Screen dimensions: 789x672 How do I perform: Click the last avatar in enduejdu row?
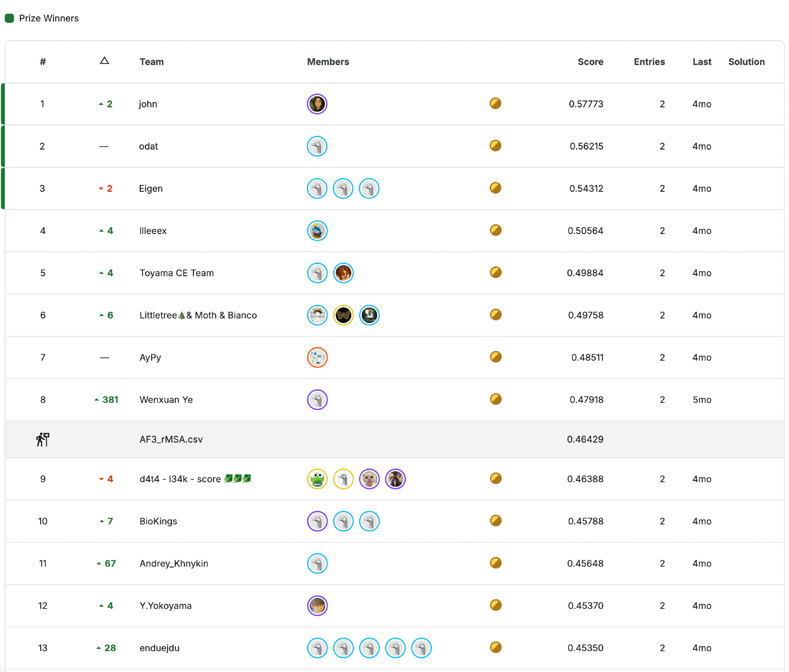click(421, 648)
